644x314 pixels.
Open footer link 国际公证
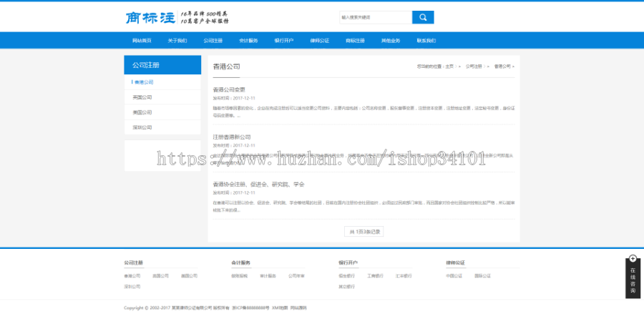482,276
